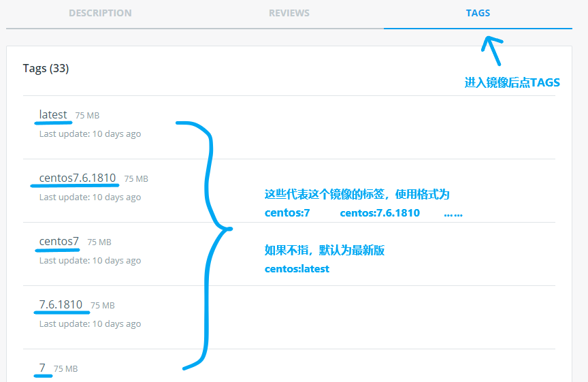The image size is (588, 382).
Task: Click Last update text under centos7 tag
Action: pos(90,260)
